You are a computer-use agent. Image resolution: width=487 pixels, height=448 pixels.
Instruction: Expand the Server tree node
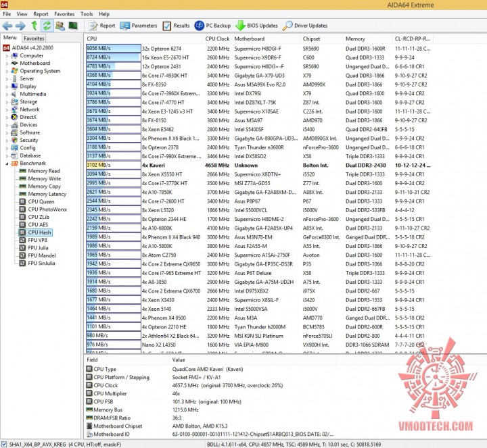tap(7, 79)
